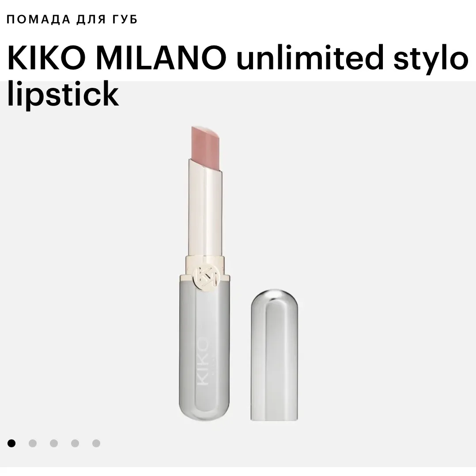476x476 pixels.
Task: Open the ПОМАДА ДЛЯ ГУБ category link
Action: pos(72,19)
